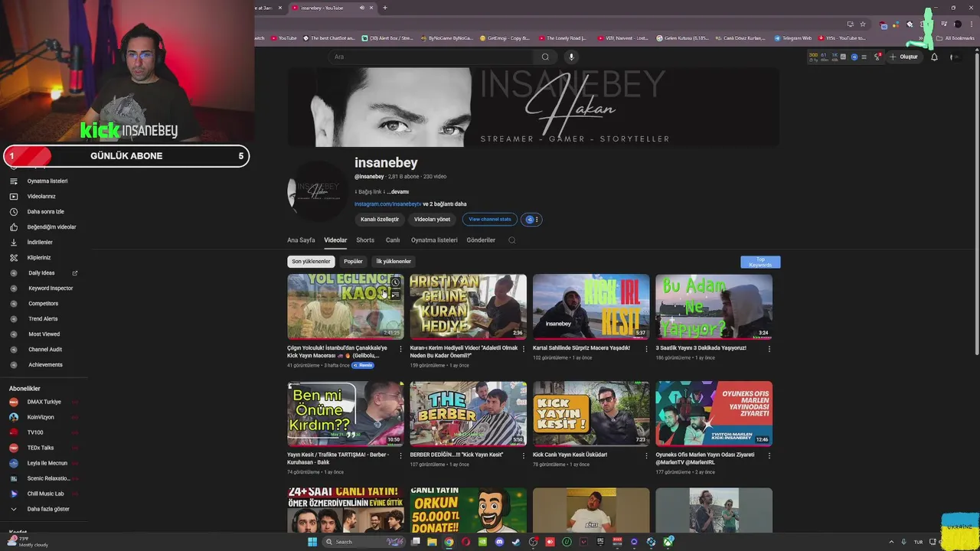Click Windows Start button in taskbar
Viewport: 980px width, 551px height.
point(312,542)
